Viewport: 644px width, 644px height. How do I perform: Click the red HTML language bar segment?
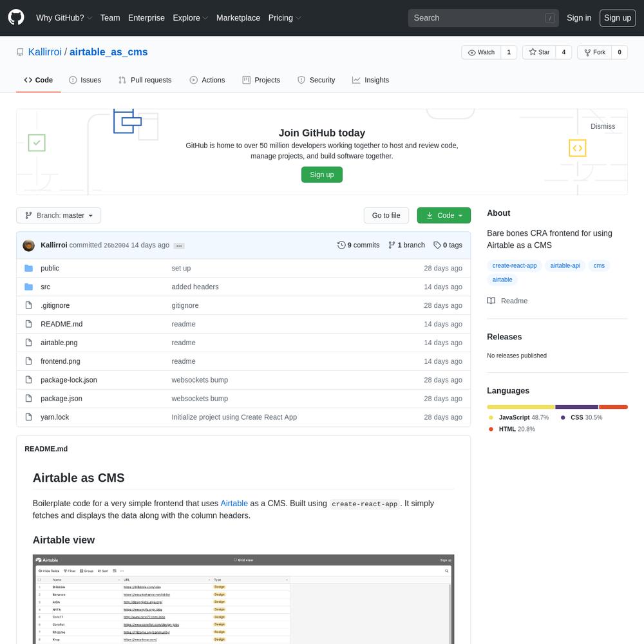(x=613, y=407)
